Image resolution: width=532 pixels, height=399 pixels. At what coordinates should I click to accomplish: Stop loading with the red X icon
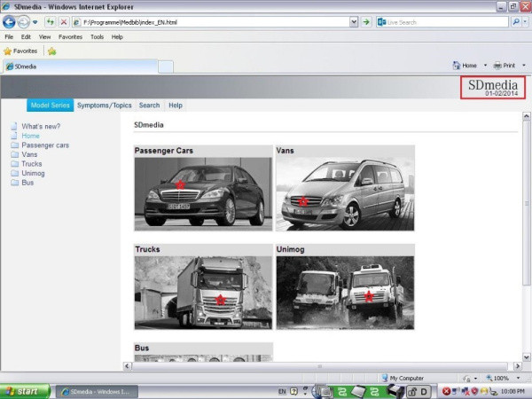pos(63,22)
